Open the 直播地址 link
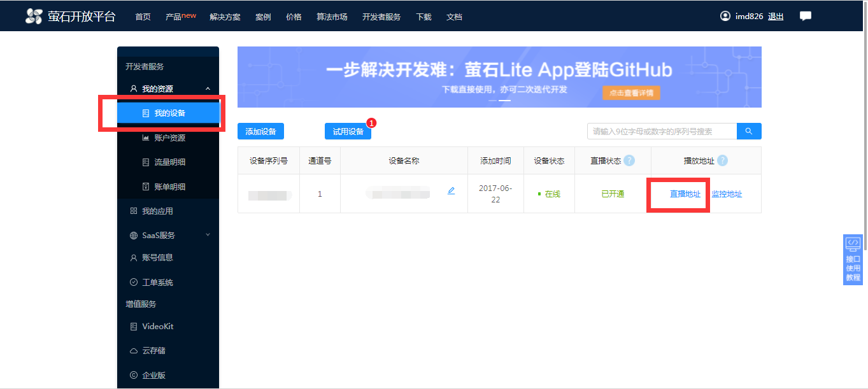This screenshot has height=389, width=868. [x=685, y=194]
